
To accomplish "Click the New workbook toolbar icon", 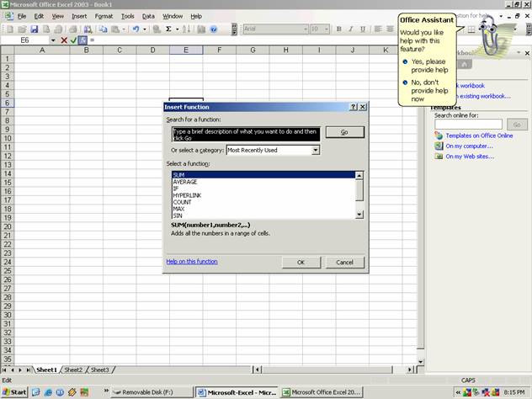I will coord(10,29).
